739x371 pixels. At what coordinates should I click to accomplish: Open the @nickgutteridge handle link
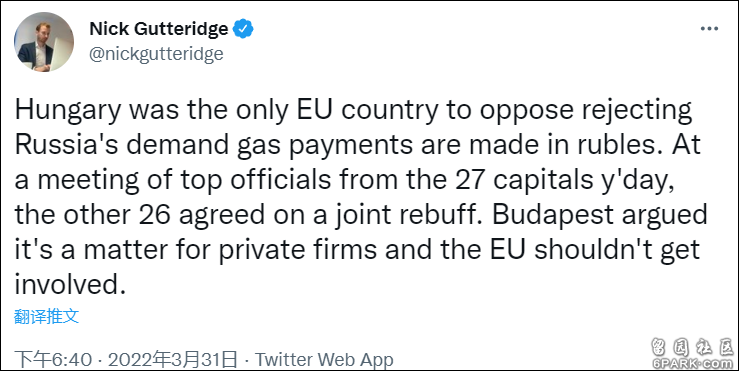[x=156, y=54]
